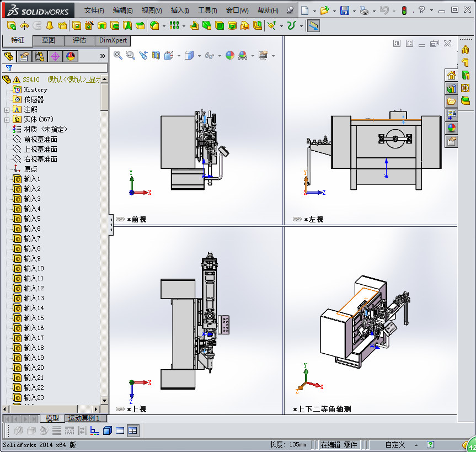Click the first feature toolbar icon with green corner
This screenshot has width=476, height=452.
12,26
